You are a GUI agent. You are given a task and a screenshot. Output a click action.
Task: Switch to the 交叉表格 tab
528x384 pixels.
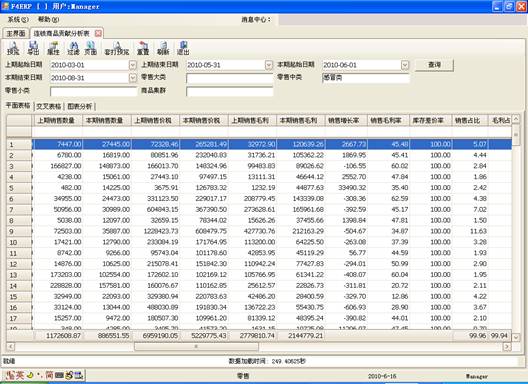coord(49,106)
